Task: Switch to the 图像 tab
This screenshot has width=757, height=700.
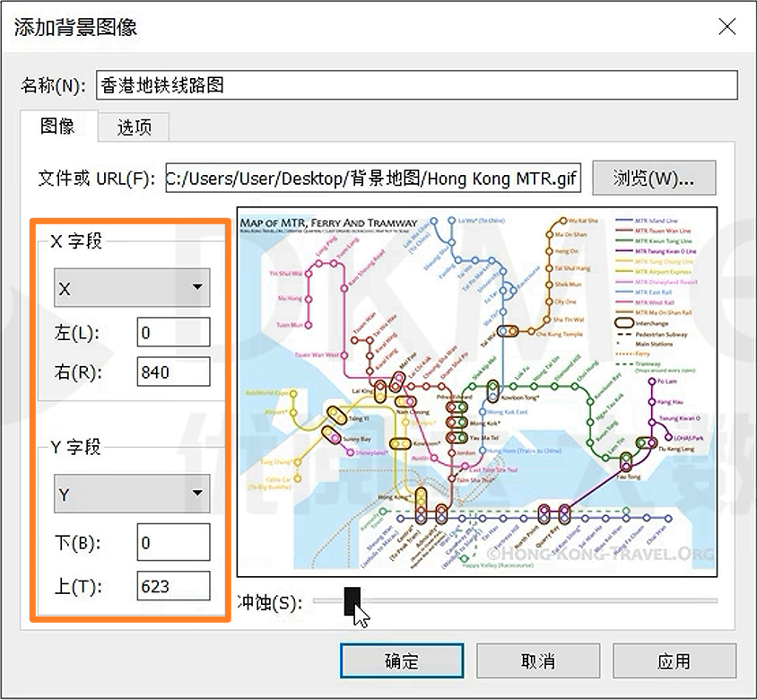Action: pyautogui.click(x=58, y=126)
